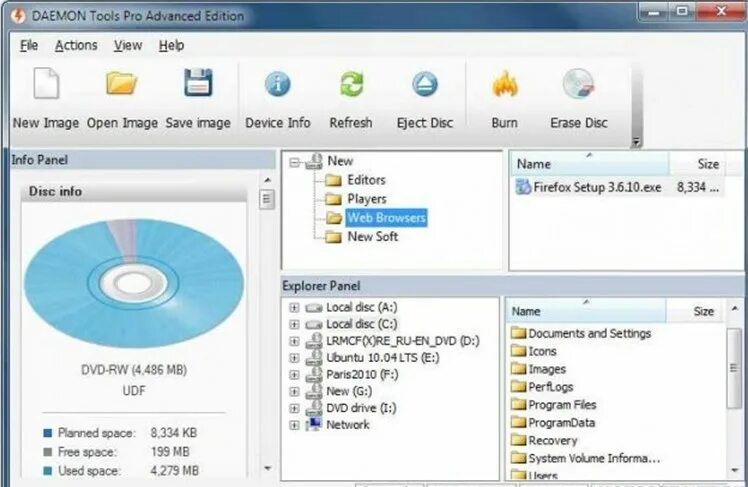Expand Local disc (A:)

click(x=294, y=308)
